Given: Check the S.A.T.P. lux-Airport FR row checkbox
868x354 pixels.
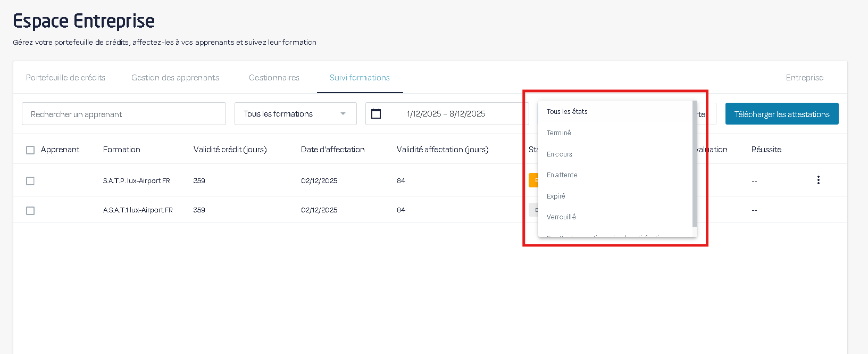Looking at the screenshot, I should (30, 181).
